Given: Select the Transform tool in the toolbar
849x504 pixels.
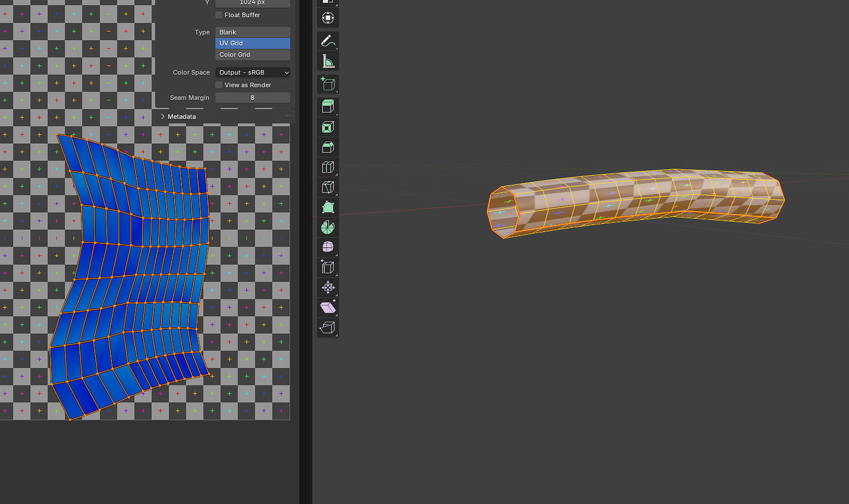Looking at the screenshot, I should click(328, 18).
